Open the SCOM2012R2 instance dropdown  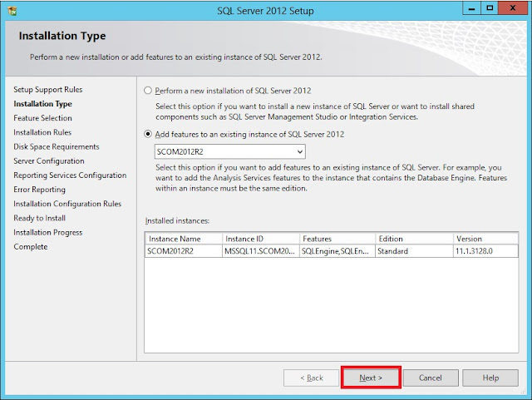230,151
